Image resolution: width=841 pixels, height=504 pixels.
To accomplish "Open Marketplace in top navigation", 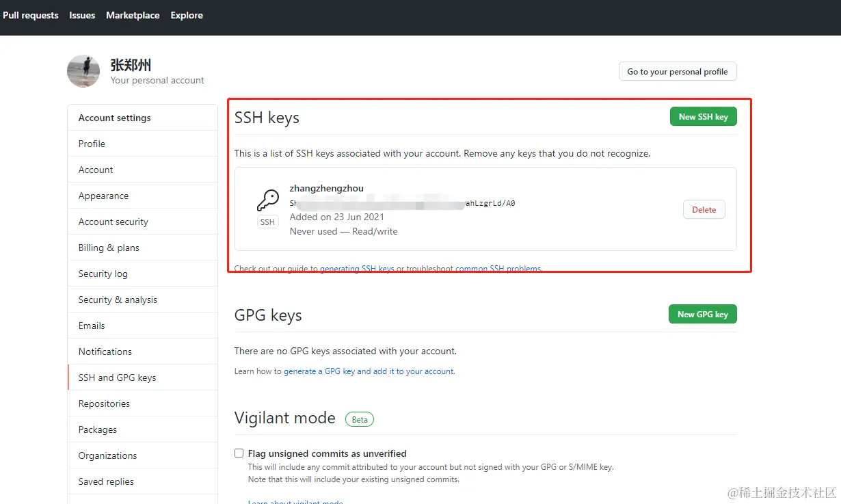I will click(133, 15).
